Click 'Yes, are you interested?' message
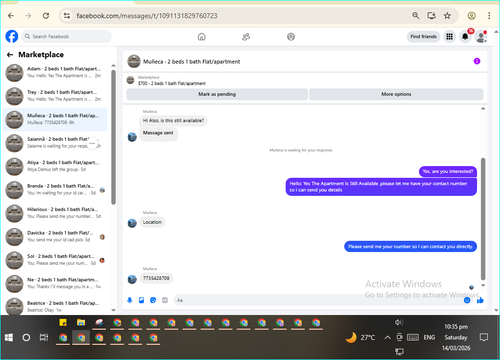The width and height of the screenshot is (500, 360). (x=448, y=171)
